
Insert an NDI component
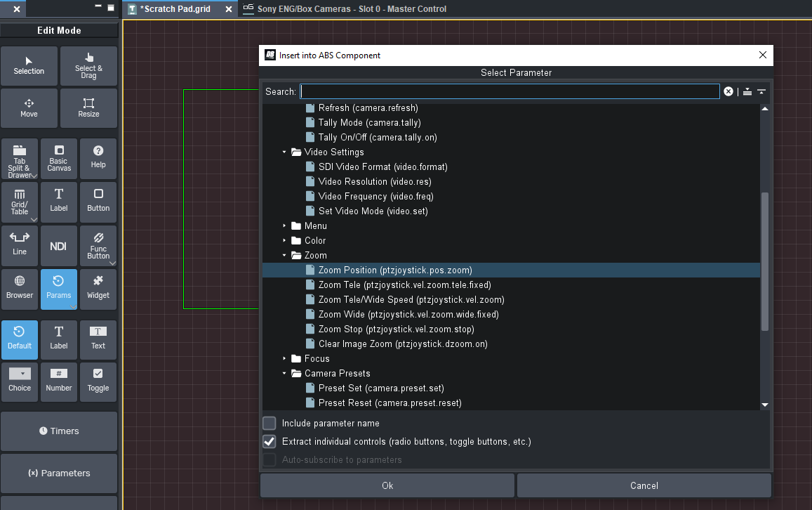[59, 247]
